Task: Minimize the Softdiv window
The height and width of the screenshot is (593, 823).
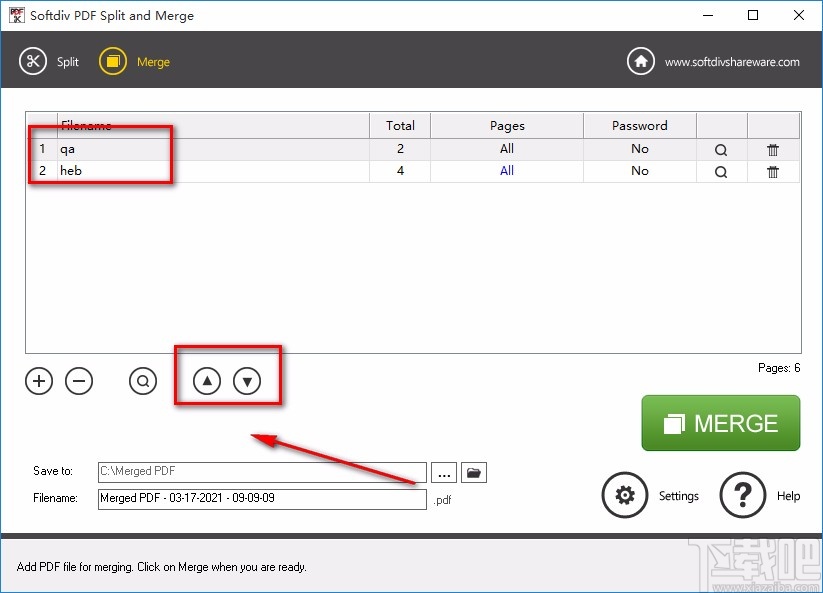Action: click(x=708, y=15)
